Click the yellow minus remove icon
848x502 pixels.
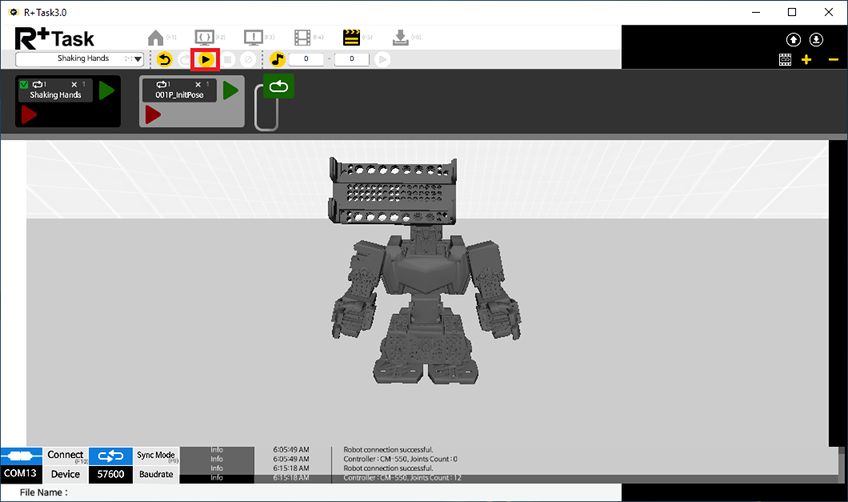[x=833, y=60]
